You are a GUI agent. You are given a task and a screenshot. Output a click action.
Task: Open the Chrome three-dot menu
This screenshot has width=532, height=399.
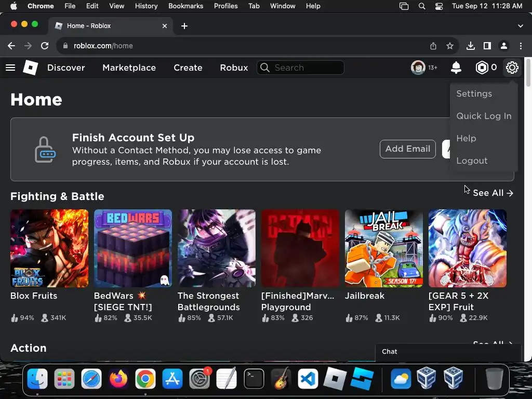point(521,46)
